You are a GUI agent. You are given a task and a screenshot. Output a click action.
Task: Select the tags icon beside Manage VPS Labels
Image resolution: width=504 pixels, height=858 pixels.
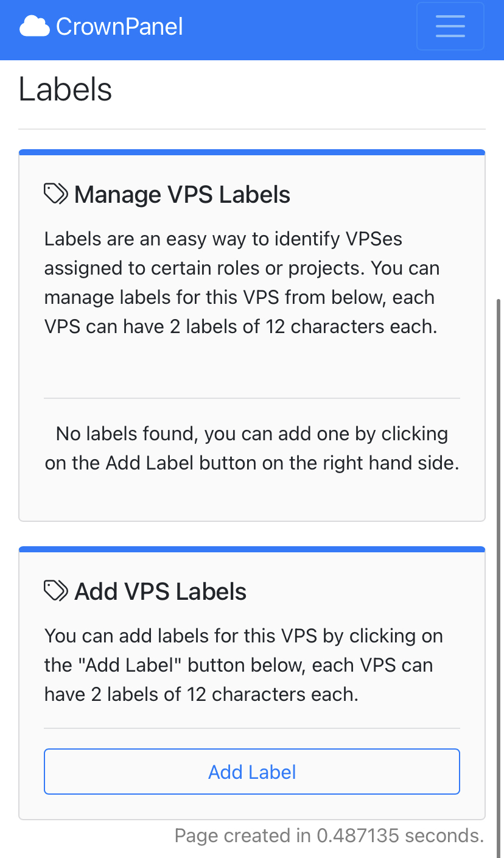[x=55, y=193]
